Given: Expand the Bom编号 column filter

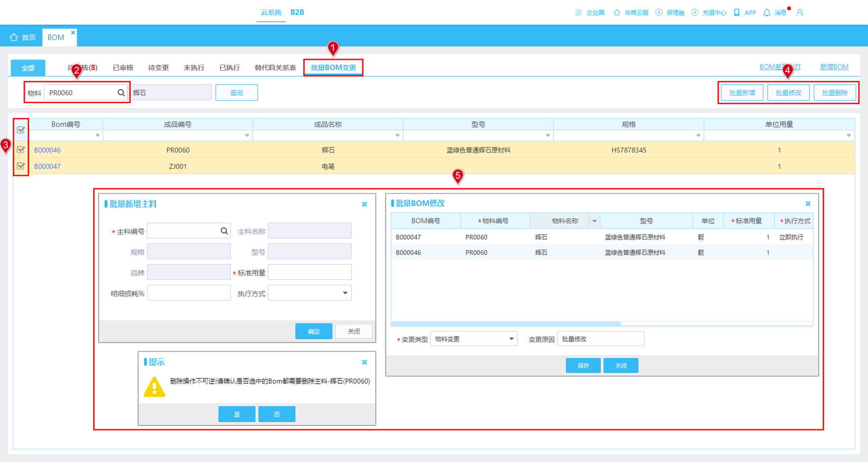Looking at the screenshot, I should (97, 135).
